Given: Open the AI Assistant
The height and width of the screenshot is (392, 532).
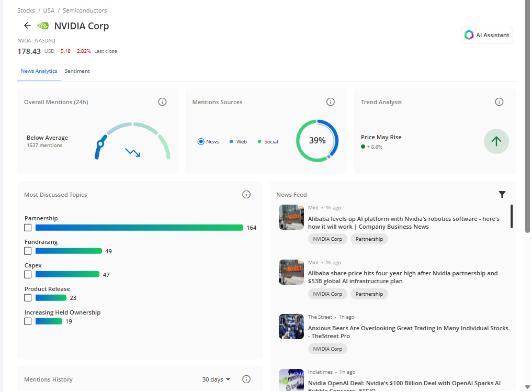Looking at the screenshot, I should (x=486, y=35).
